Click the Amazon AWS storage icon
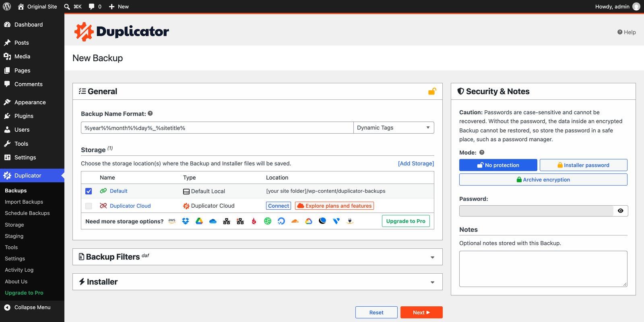 point(172,221)
